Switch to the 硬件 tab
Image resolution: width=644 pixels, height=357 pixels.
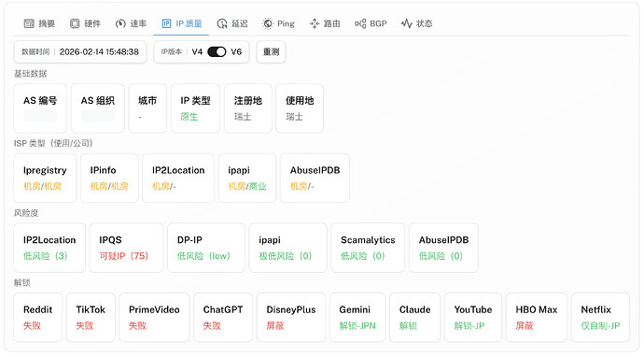tap(85, 23)
